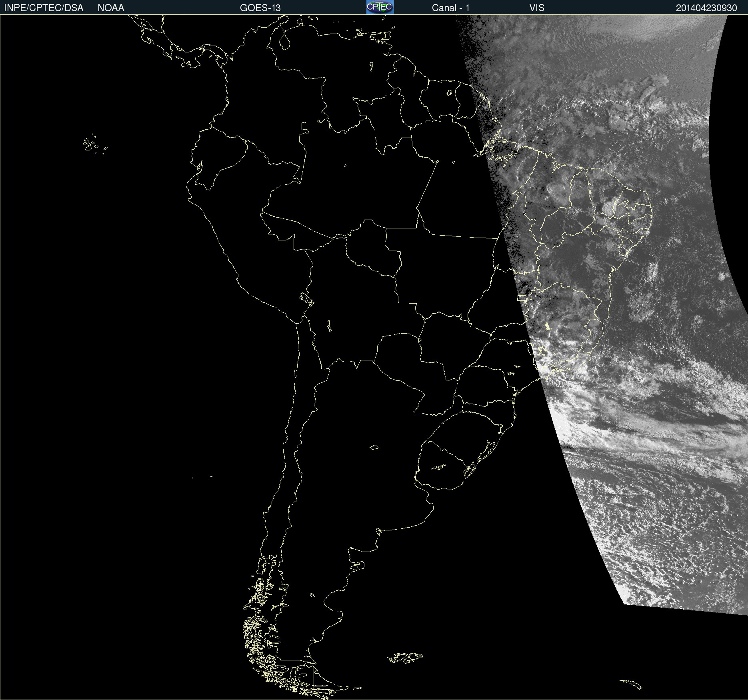Viewport: 748px width, 700px height.
Task: Click the Canal - 1 channel label
Action: click(x=450, y=8)
